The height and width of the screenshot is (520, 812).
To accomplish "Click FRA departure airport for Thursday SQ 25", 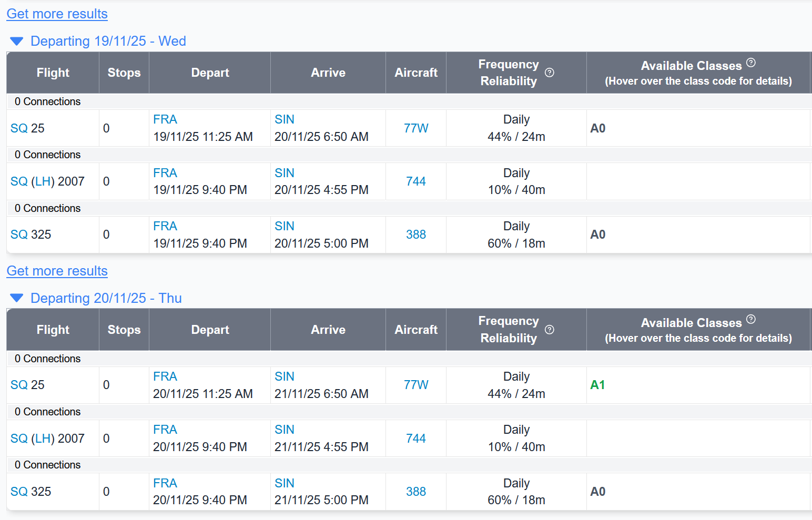I will 165,376.
